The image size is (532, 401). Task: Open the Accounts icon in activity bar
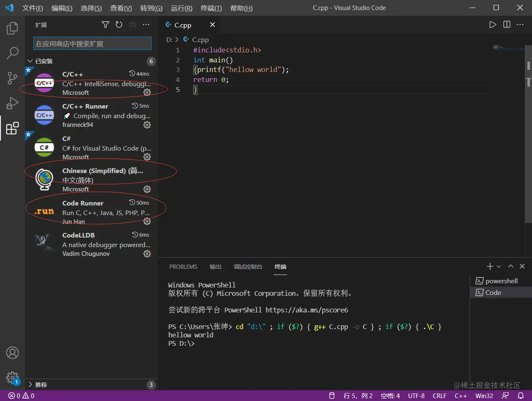[12, 353]
